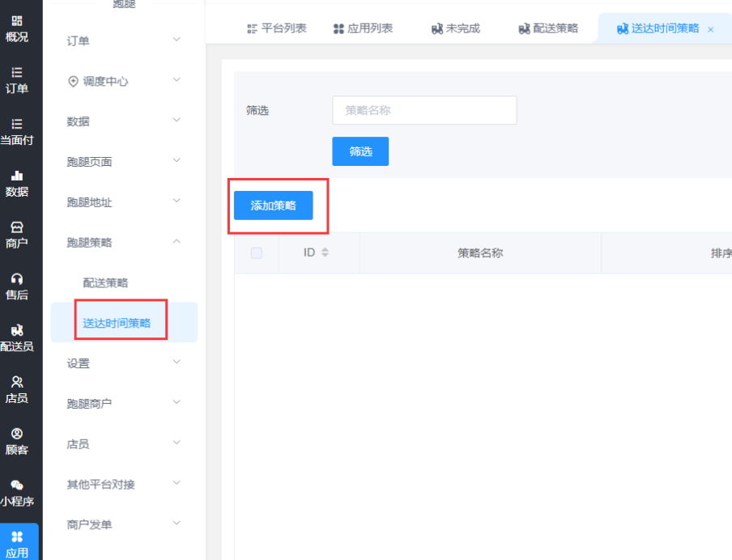The height and width of the screenshot is (560, 732).
Task: Click the ID column sort arrows
Action: point(325,252)
